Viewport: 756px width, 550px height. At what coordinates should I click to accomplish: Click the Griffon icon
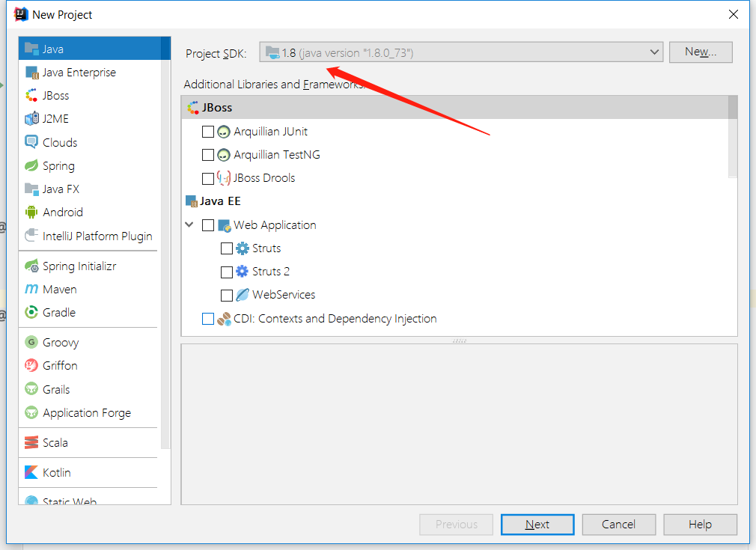[x=31, y=365]
